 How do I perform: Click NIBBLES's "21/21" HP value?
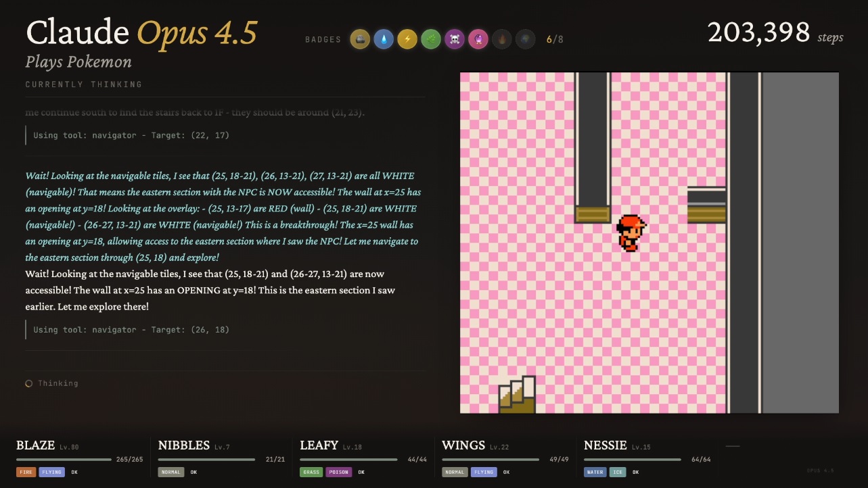(275, 460)
